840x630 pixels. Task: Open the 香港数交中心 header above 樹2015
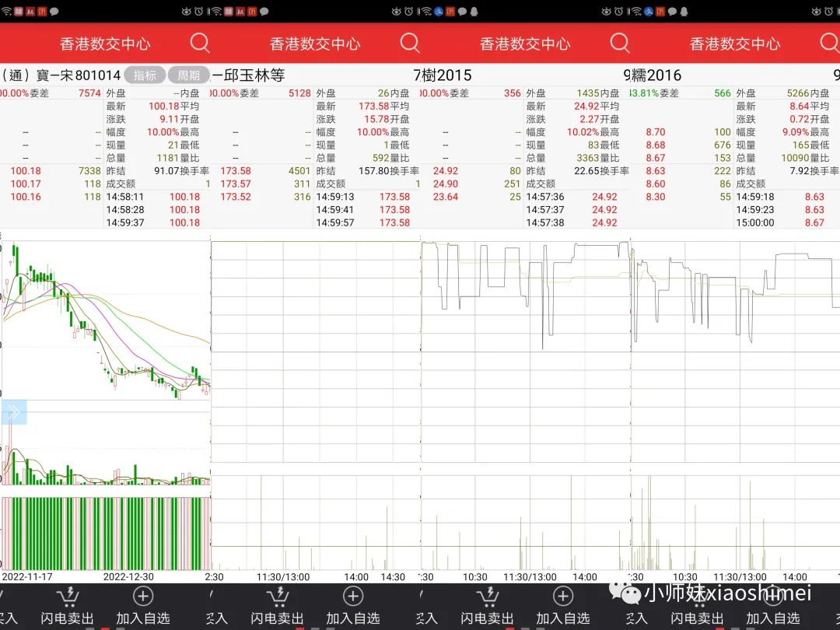click(524, 44)
